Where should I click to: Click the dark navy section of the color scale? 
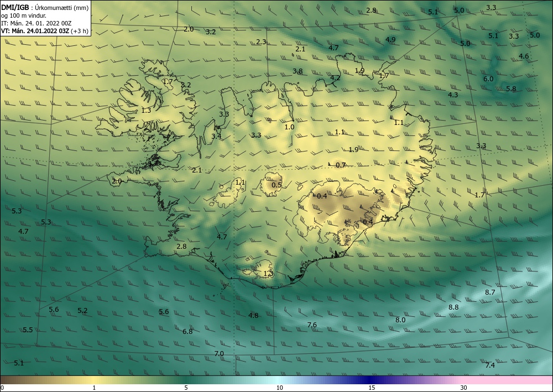point(371,380)
